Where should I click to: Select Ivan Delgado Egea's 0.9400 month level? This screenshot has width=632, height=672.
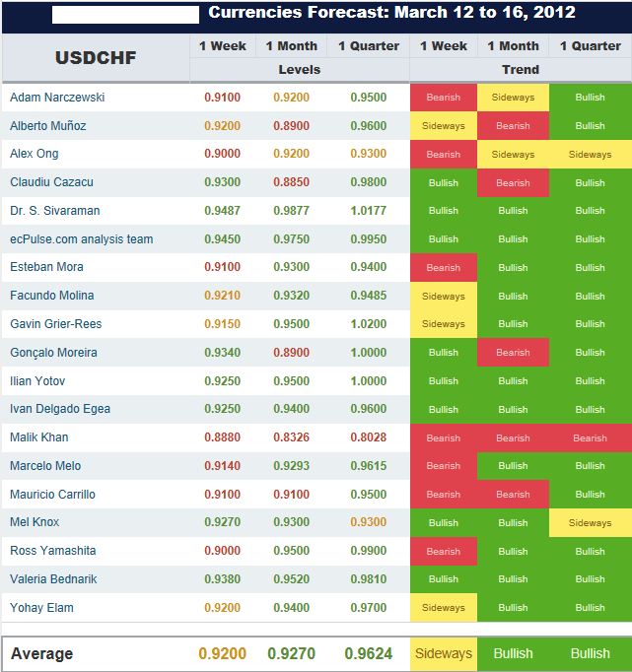pyautogui.click(x=291, y=409)
